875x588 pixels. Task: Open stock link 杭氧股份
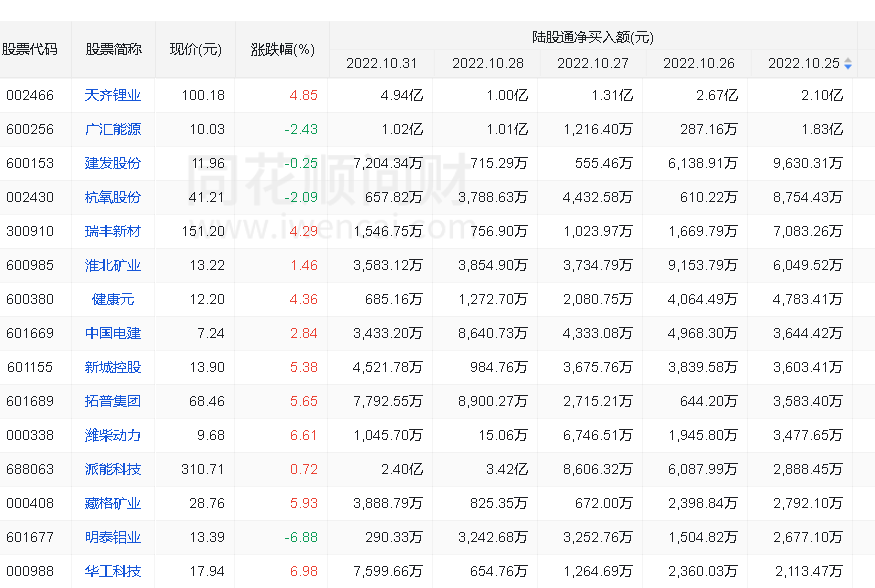click(x=113, y=197)
